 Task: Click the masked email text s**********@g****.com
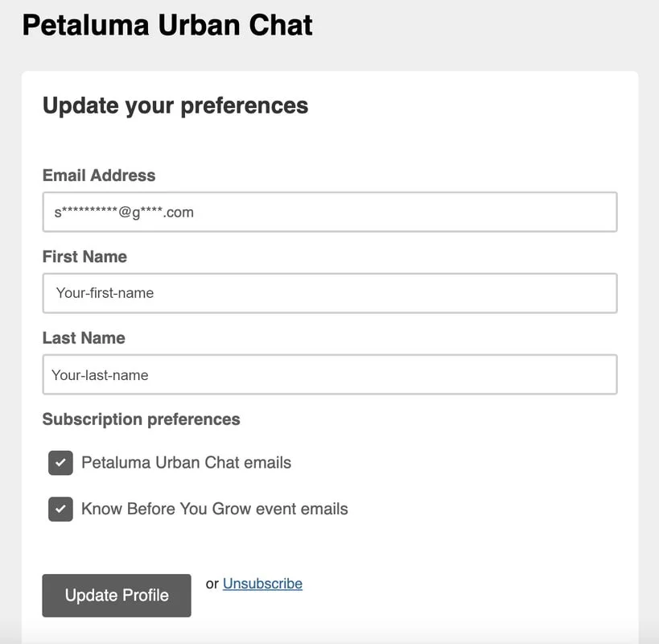click(x=124, y=213)
